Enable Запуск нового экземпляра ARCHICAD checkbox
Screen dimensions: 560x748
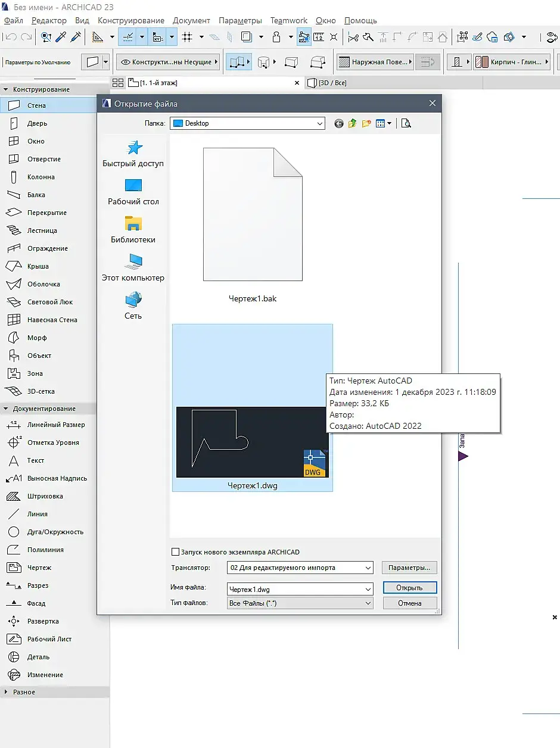coord(175,551)
